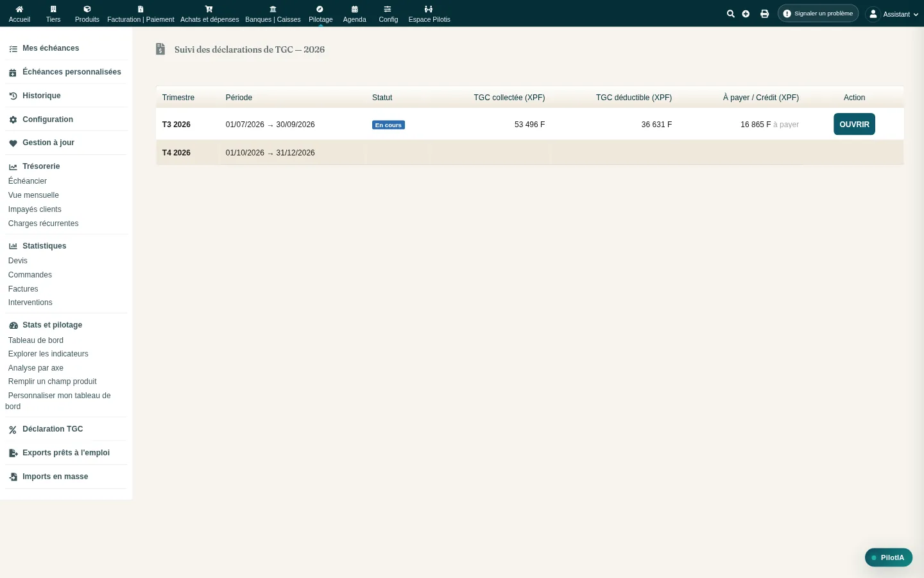Screen dimensions: 924x578
Task: Click the printer icon in top bar
Action: [764, 13]
